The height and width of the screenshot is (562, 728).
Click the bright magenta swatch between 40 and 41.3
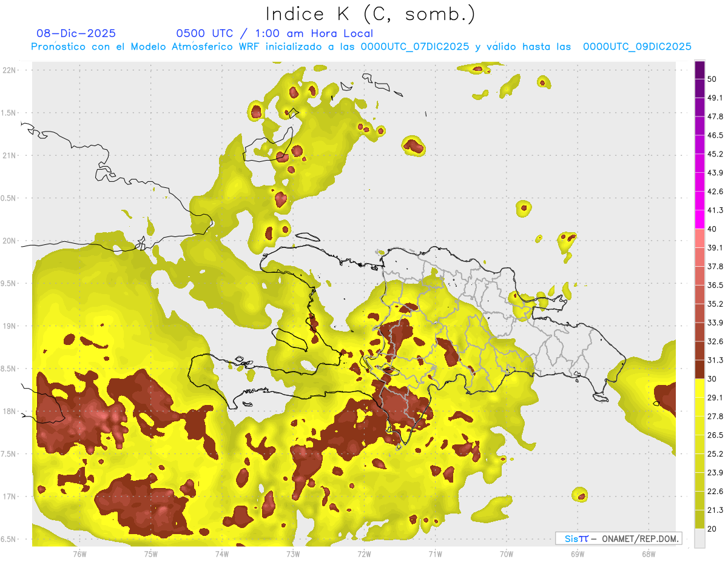click(x=699, y=219)
